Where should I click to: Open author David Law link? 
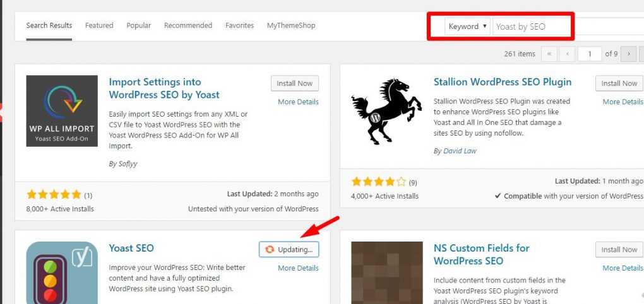point(460,151)
